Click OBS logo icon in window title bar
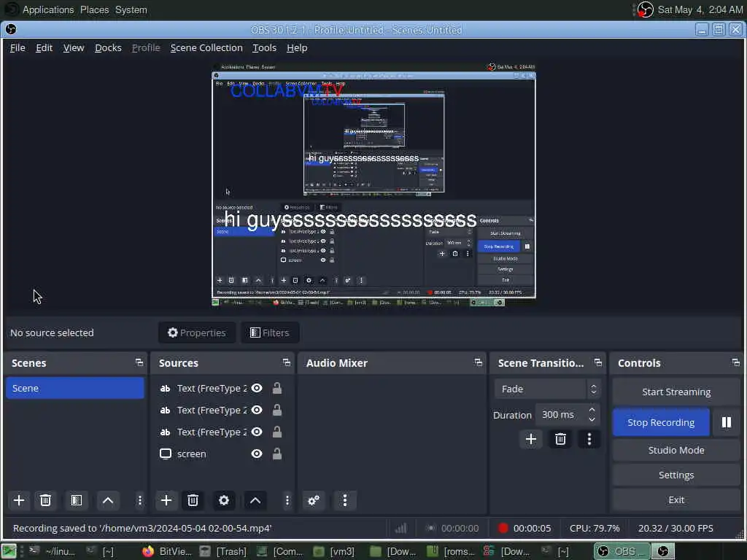 click(11, 29)
